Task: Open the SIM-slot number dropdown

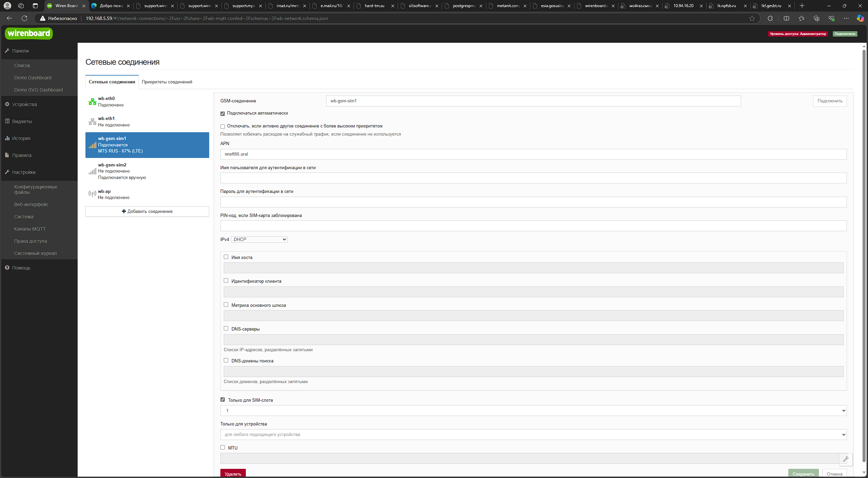Action: click(533, 411)
